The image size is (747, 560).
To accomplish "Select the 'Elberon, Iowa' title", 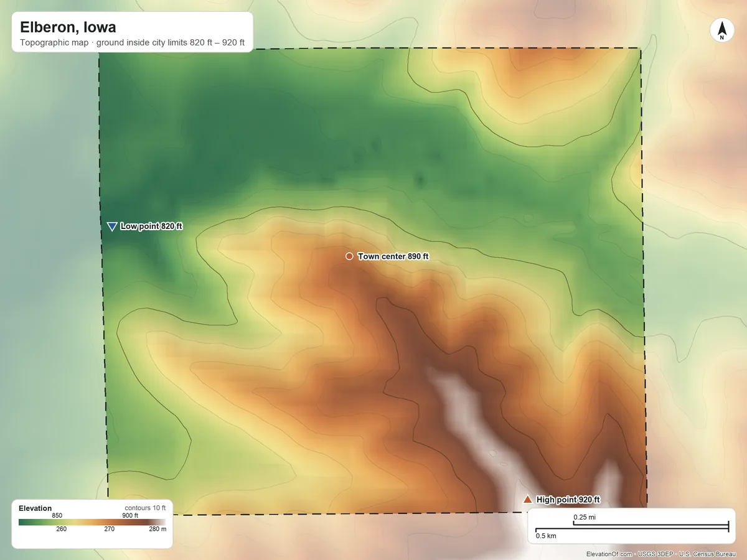I will click(x=68, y=27).
